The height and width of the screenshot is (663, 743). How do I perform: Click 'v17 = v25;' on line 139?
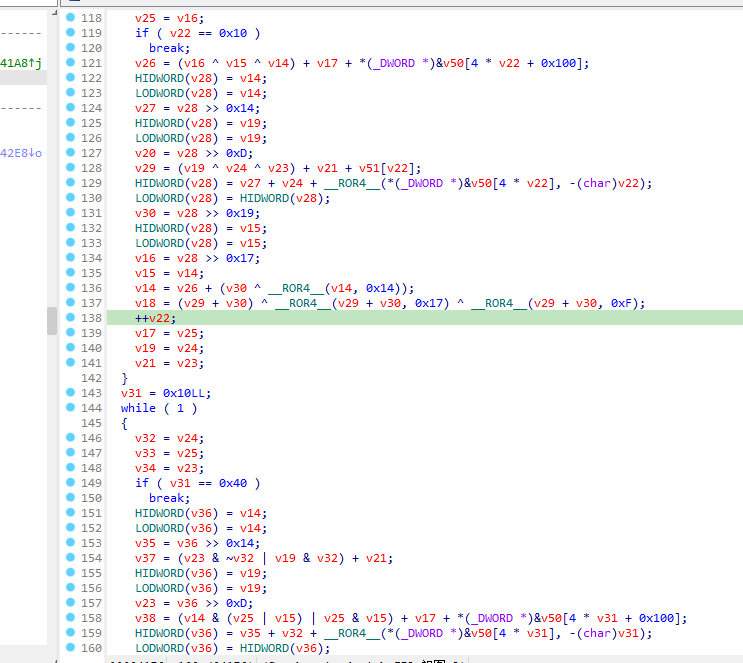click(x=169, y=334)
